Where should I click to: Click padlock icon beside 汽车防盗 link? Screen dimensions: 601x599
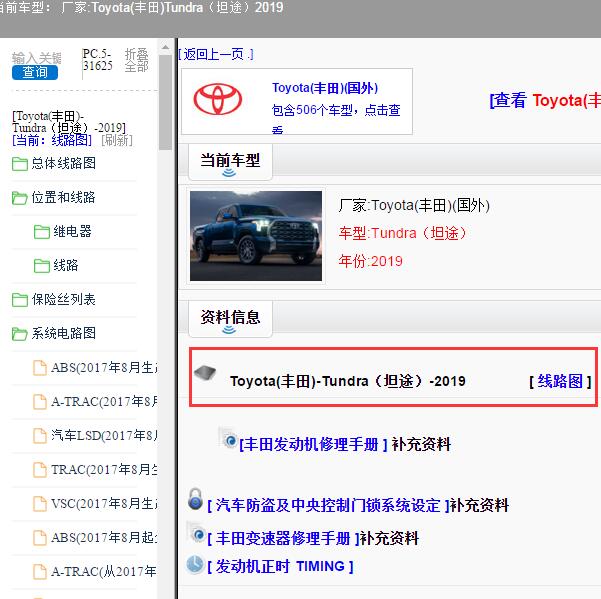[195, 499]
